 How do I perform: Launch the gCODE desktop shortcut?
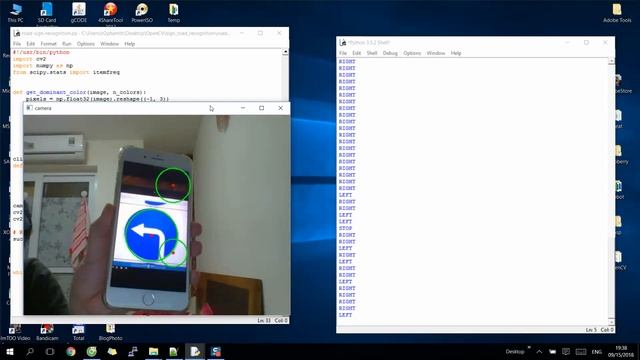(x=78, y=12)
